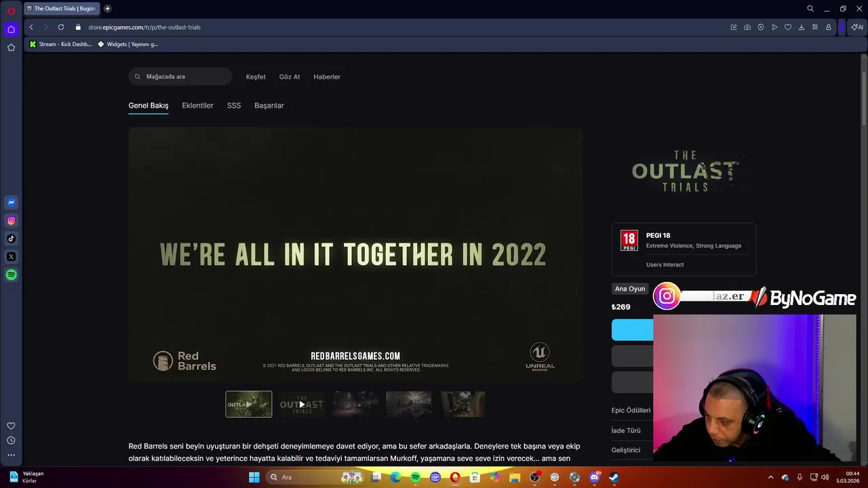Select The Outlast Trials browser tab
Screen dimensions: 868x488
pyautogui.click(x=60, y=9)
